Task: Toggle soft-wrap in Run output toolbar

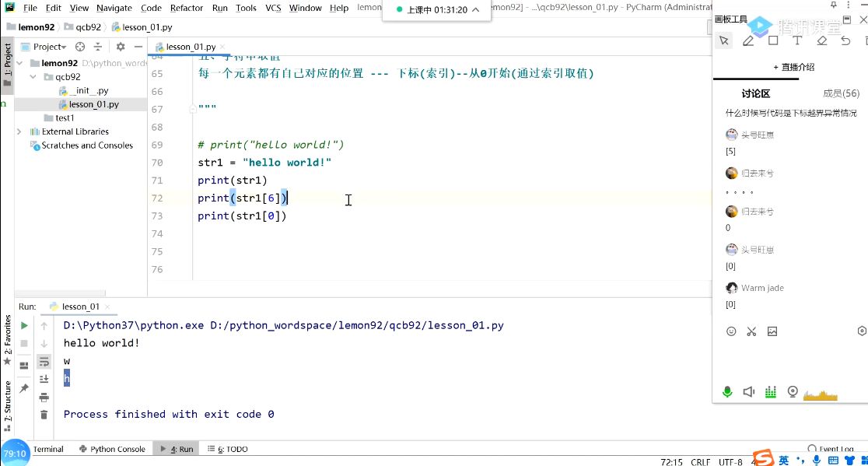Action: pyautogui.click(x=44, y=362)
